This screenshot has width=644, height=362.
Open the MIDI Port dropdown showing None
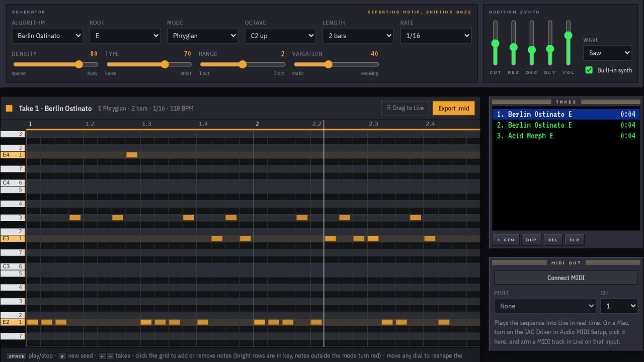(x=545, y=306)
